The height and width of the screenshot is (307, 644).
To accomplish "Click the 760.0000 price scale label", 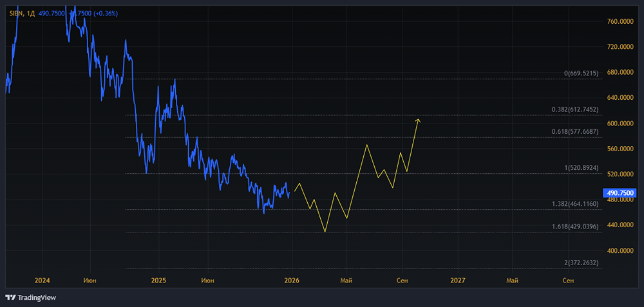I will click(620, 21).
